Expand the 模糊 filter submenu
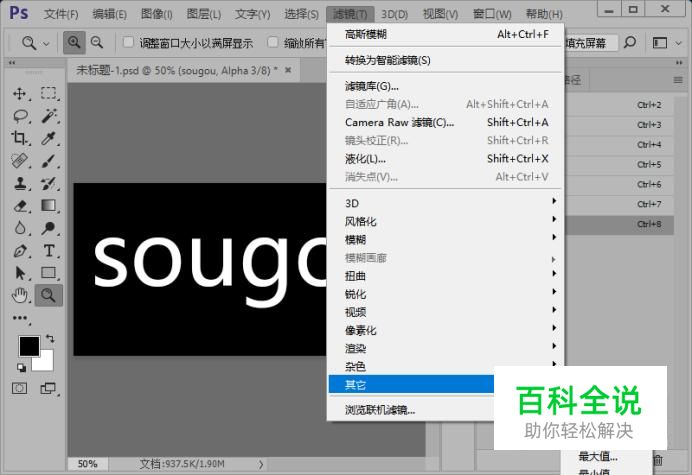This screenshot has height=475, width=692. pos(446,239)
